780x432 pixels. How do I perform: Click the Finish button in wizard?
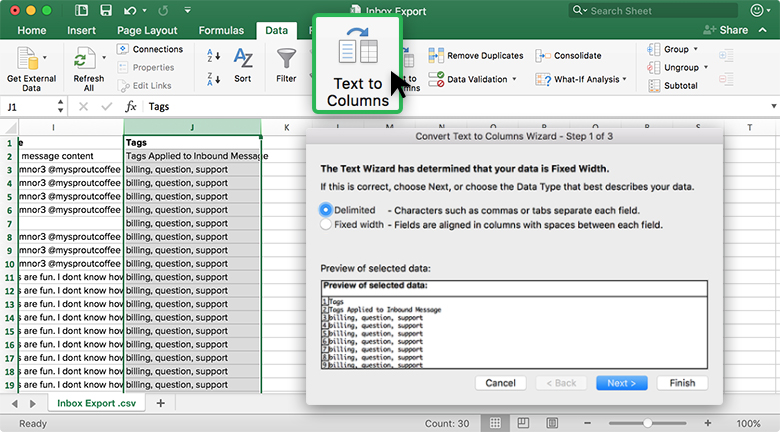[682, 383]
